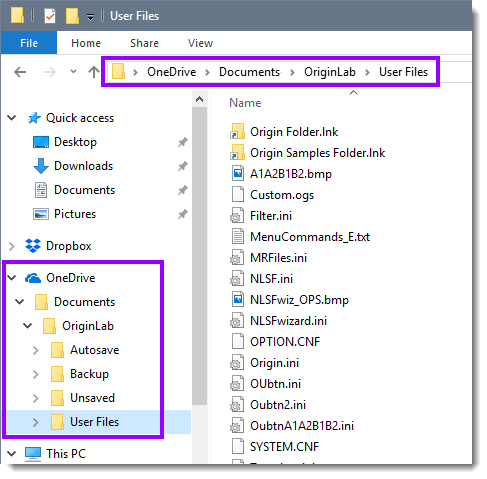Click the New Folder icon in title bar
The height and width of the screenshot is (479, 487).
(72, 16)
